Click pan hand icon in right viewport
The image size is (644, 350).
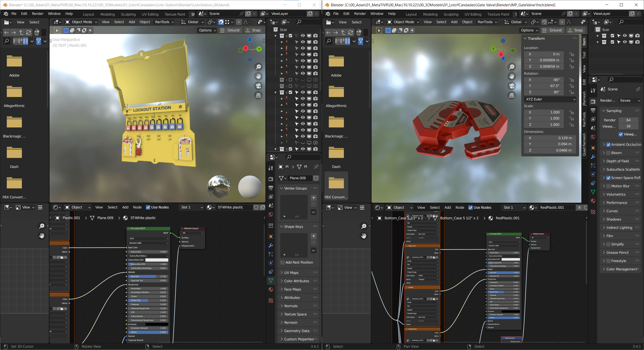(512, 76)
